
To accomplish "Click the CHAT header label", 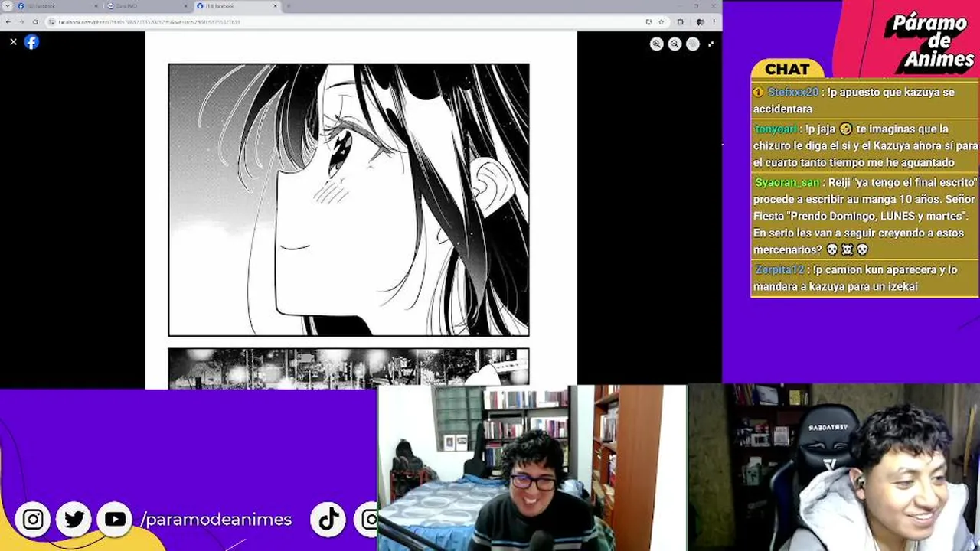I will click(x=787, y=69).
